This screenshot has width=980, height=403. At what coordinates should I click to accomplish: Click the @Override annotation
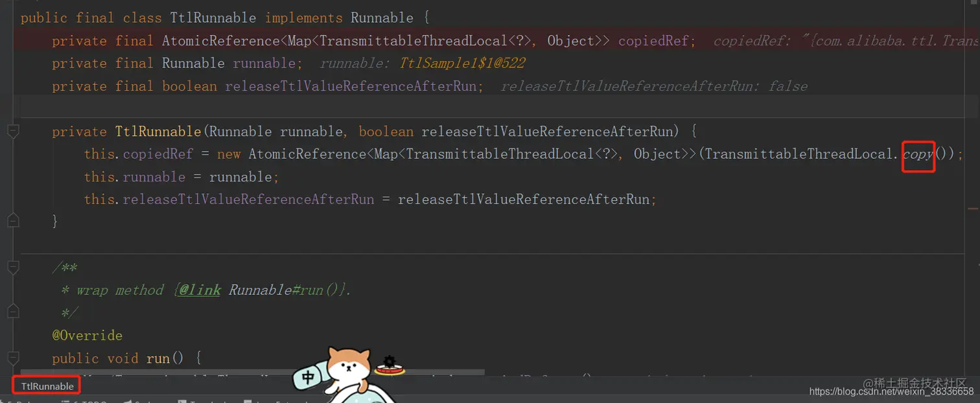[87, 336]
